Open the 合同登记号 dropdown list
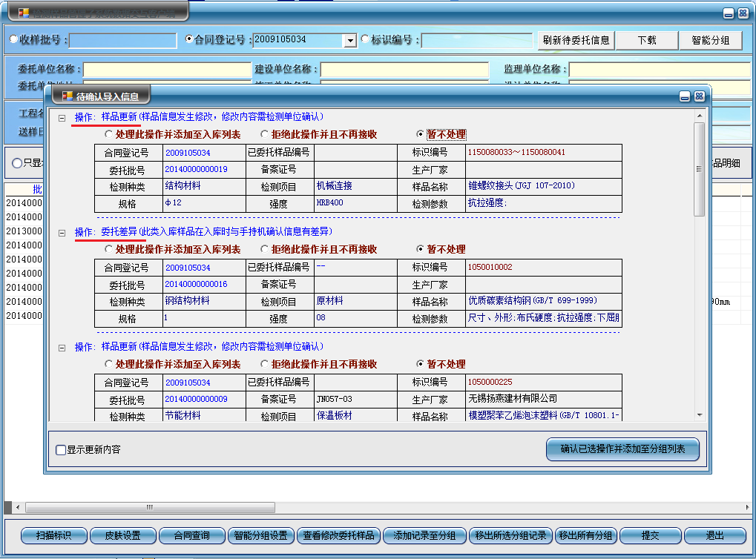The height and width of the screenshot is (559, 756). tap(350, 40)
